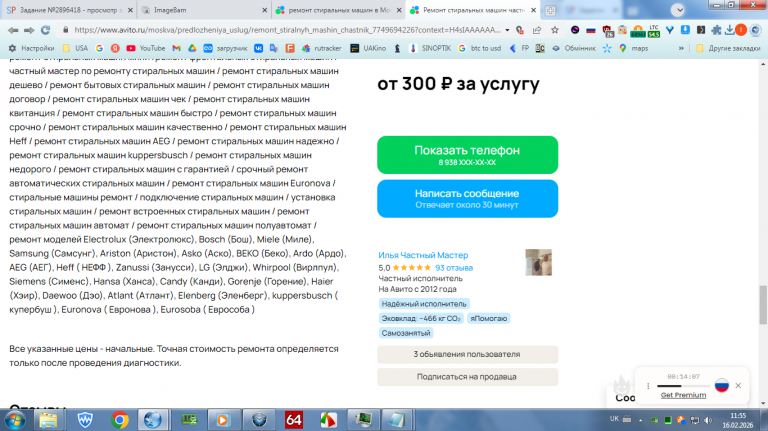Open the Windows Start menu
768x431 pixels.
[x=15, y=420]
